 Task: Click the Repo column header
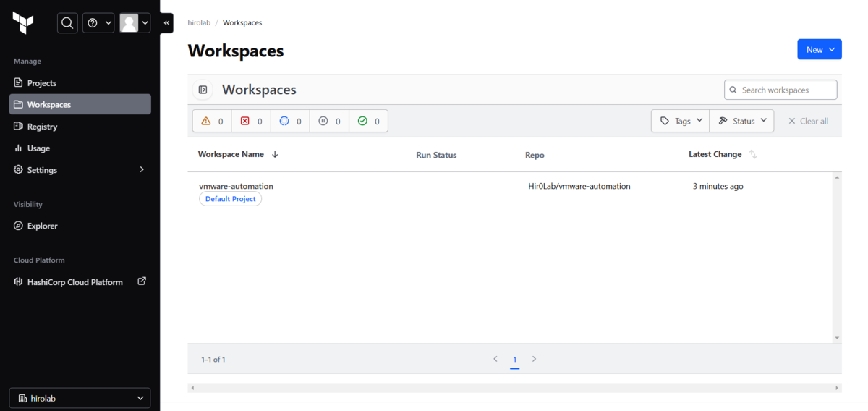pyautogui.click(x=535, y=155)
